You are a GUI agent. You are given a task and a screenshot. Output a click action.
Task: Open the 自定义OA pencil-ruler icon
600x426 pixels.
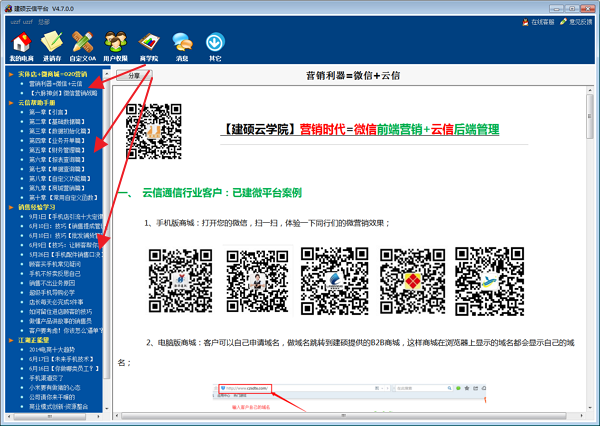click(83, 46)
